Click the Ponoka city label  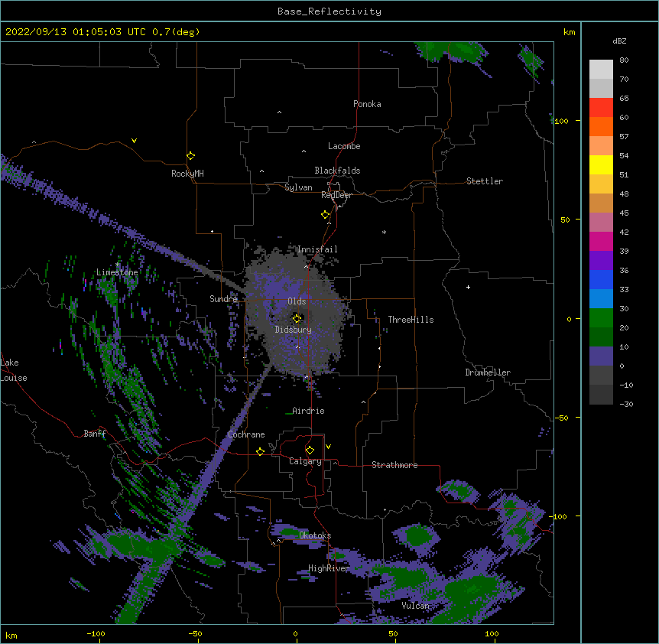(x=367, y=104)
